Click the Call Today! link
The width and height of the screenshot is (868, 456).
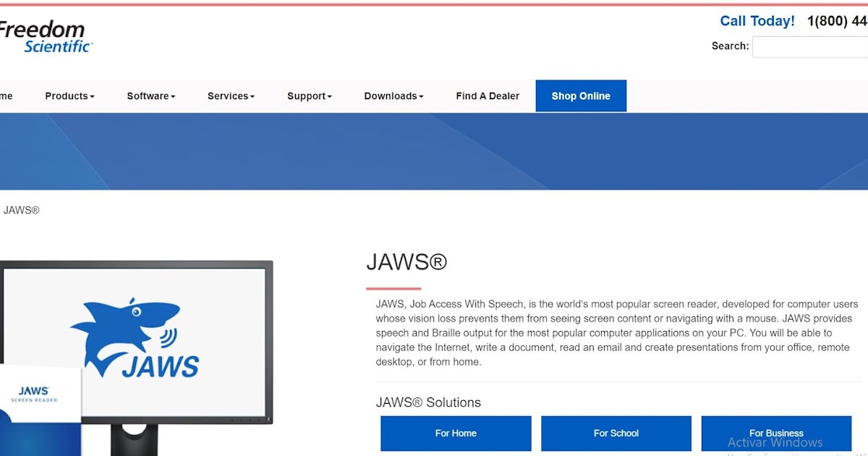click(x=757, y=21)
